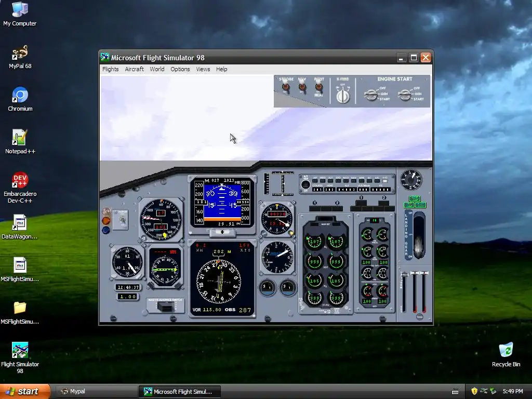Screen dimensions: 532x399
Task: Click the right round gauge below vertical speed
Action: (x=288, y=288)
